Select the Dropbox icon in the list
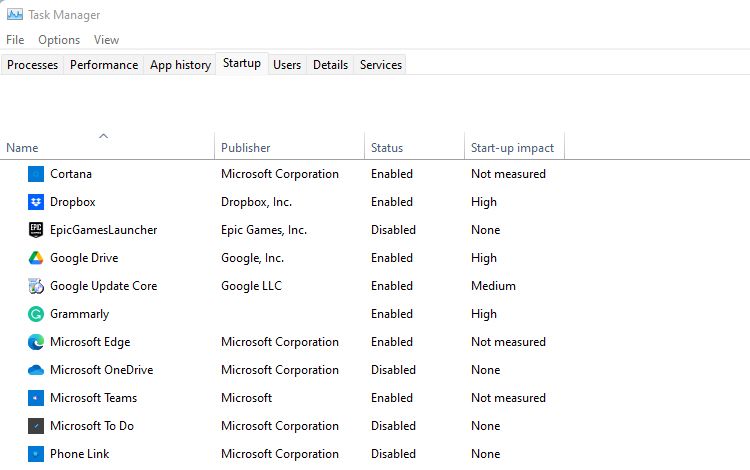Viewport: 750px width, 470px height. coord(36,202)
